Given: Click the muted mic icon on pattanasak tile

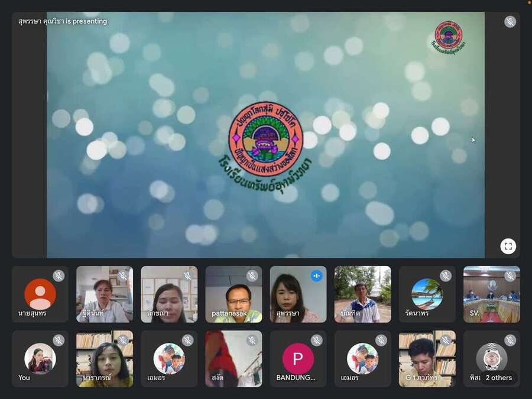Looking at the screenshot, I should (x=252, y=276).
